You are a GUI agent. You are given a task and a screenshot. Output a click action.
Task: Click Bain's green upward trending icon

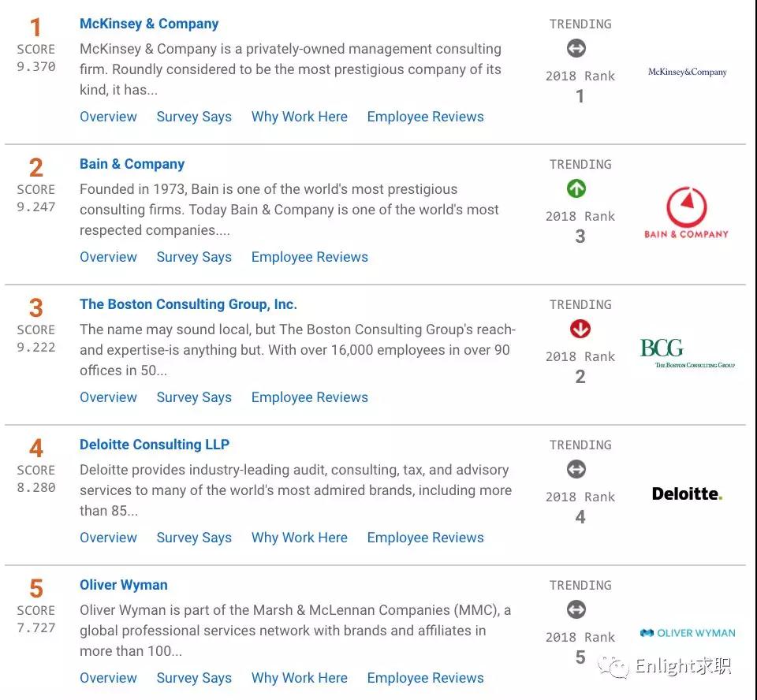coord(576,189)
